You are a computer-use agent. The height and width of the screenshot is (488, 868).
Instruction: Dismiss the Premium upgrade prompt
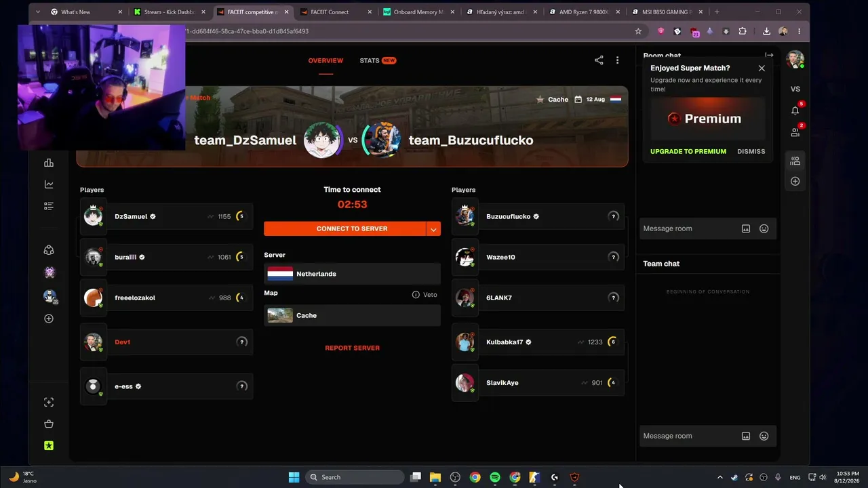(751, 152)
